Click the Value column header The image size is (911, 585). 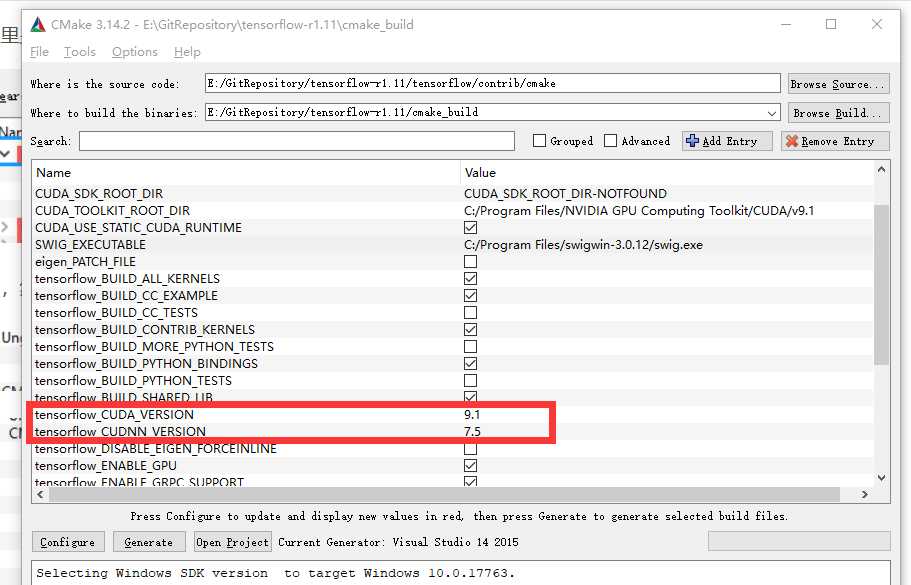[x=667, y=173]
